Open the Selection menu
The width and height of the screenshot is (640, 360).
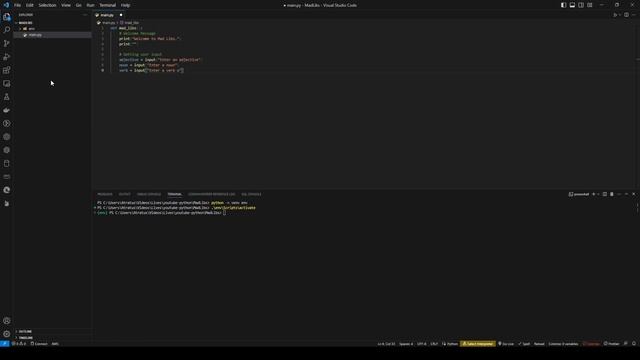coord(47,5)
